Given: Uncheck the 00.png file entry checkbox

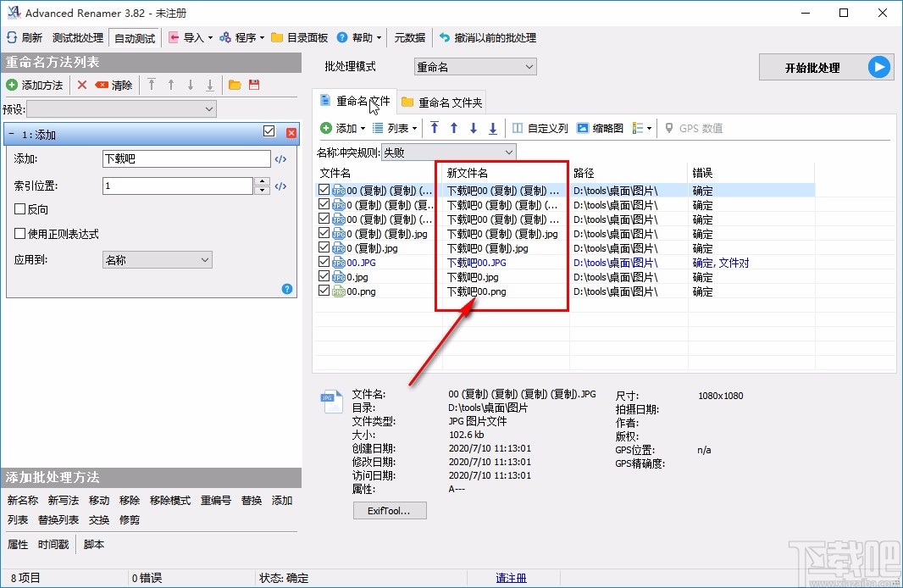Looking at the screenshot, I should pos(324,291).
